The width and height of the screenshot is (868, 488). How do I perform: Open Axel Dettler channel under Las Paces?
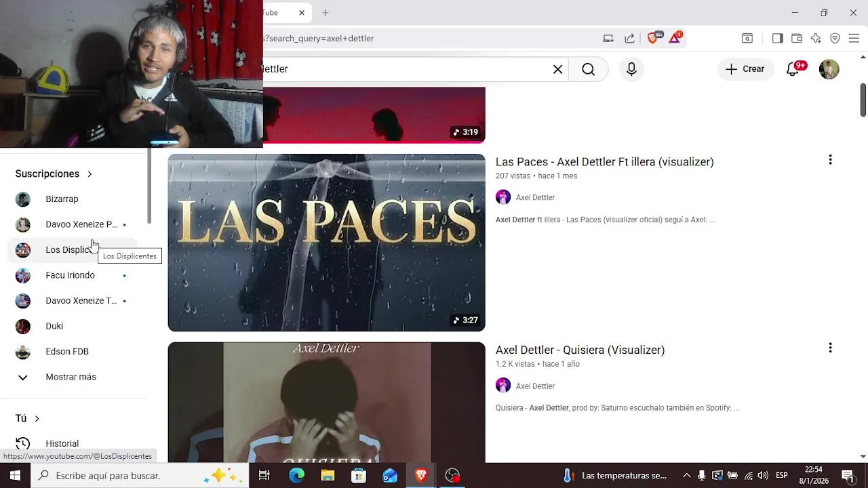click(x=535, y=198)
